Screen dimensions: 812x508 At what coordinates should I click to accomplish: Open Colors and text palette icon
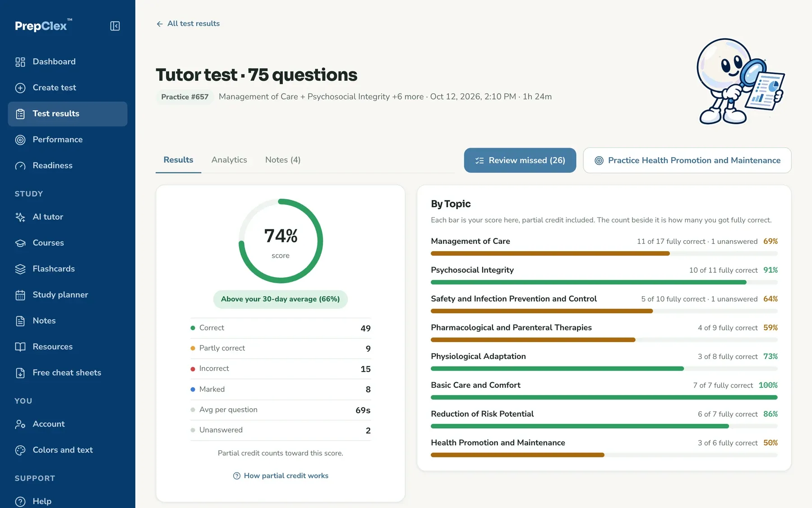[20, 450]
